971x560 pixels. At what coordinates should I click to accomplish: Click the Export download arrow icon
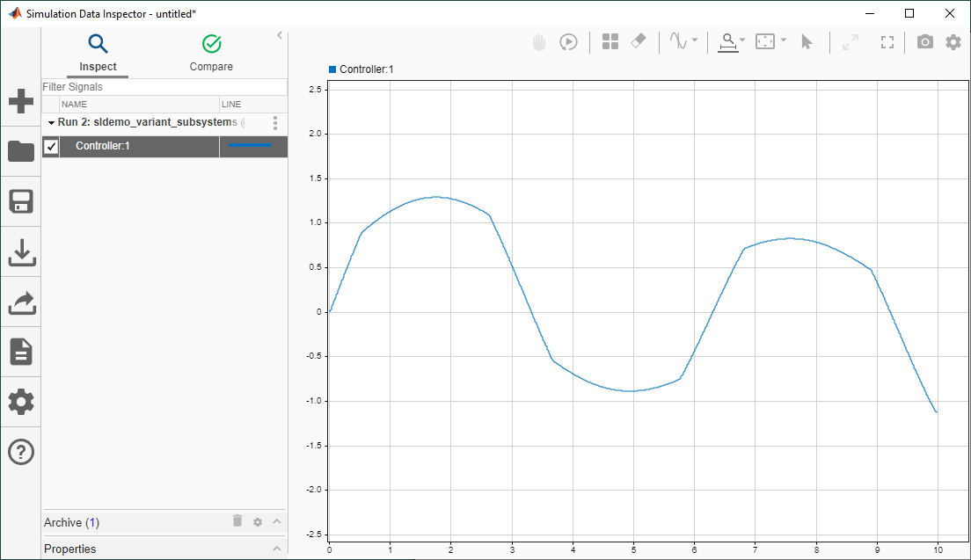pyautogui.click(x=20, y=252)
